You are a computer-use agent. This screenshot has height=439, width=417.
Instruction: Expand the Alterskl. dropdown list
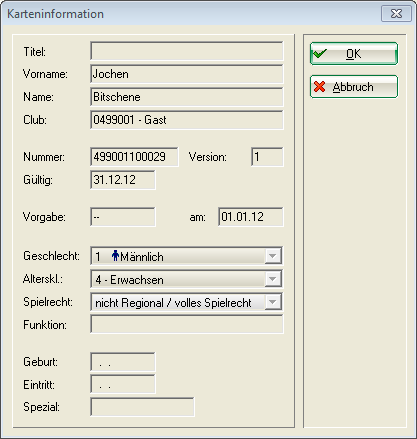click(272, 279)
